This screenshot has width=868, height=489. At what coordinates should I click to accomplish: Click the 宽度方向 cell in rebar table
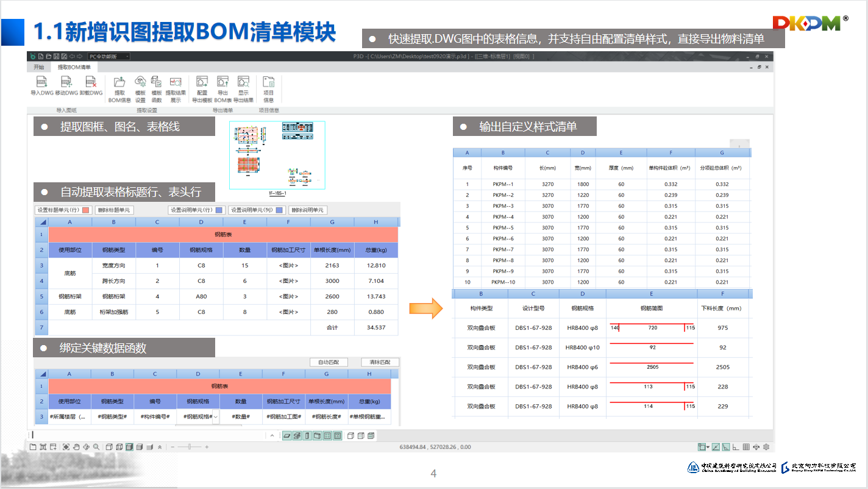[113, 266]
